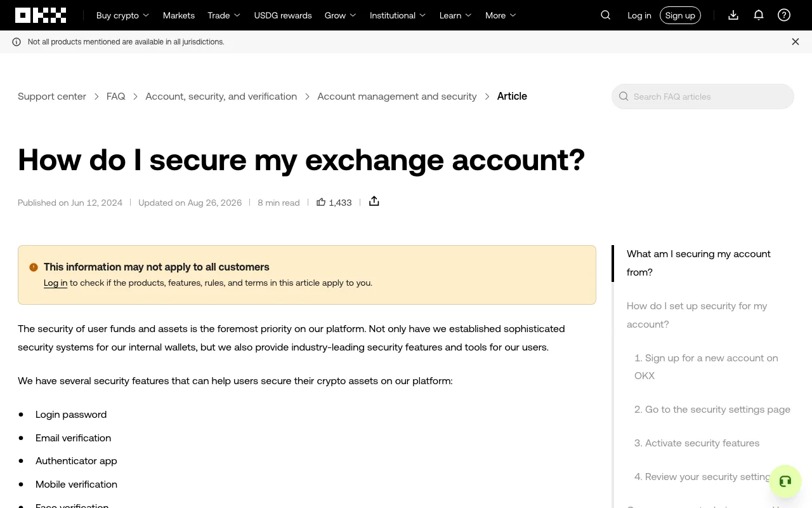The width and height of the screenshot is (812, 508).
Task: Click 'Updated on Aug 26, 2026' text
Action: (190, 203)
